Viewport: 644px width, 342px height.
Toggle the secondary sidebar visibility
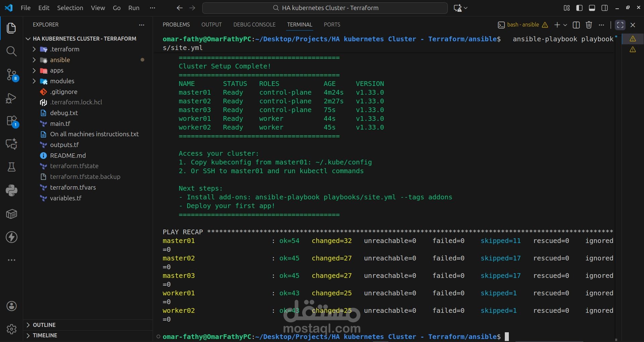point(605,8)
